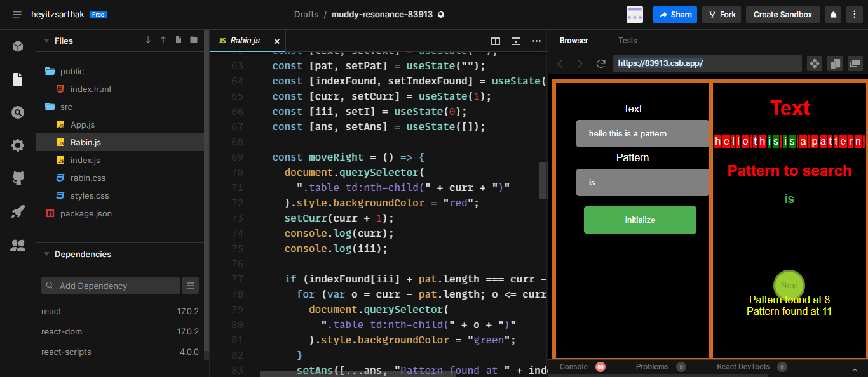
Task: Open the Live collaboration panel
Action: tap(17, 245)
